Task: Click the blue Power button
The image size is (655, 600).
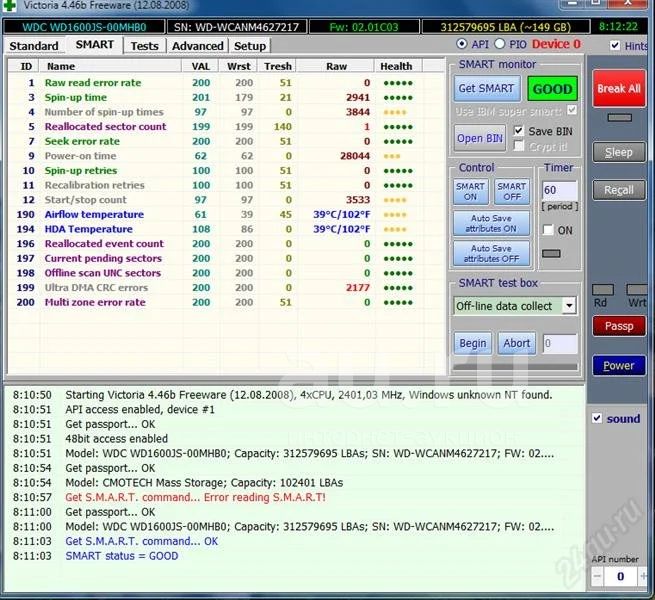Action: (619, 366)
